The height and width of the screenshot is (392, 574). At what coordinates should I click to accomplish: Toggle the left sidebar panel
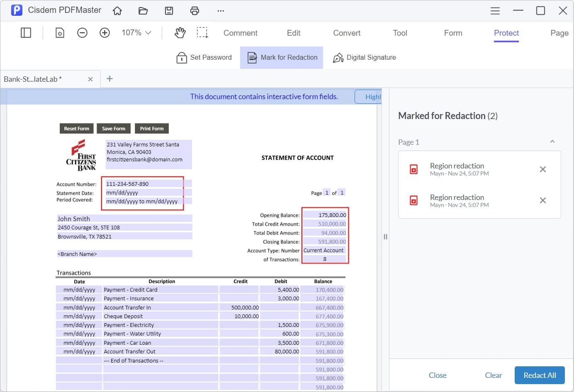[26, 32]
